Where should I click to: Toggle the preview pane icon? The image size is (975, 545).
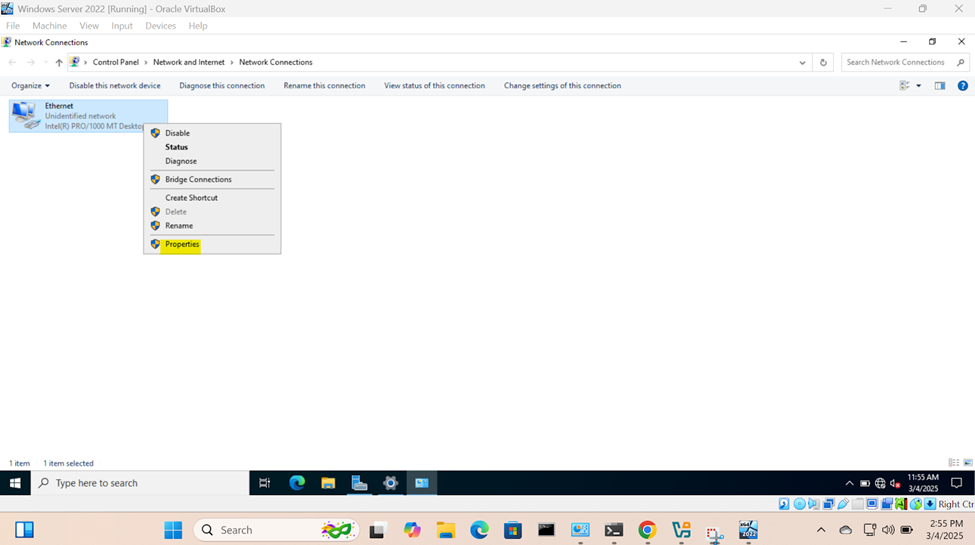(940, 86)
